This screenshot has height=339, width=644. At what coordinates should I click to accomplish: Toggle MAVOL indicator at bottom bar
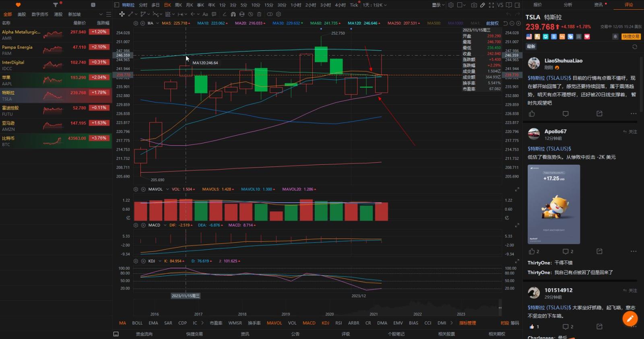click(274, 323)
